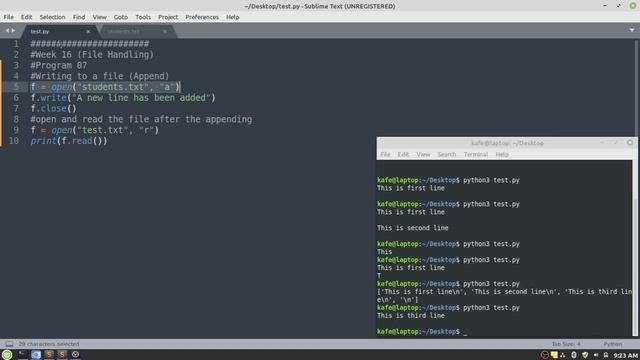Toggle the Sublime panel switcher icon
Viewport: 640px width, 360px height.
[9, 344]
